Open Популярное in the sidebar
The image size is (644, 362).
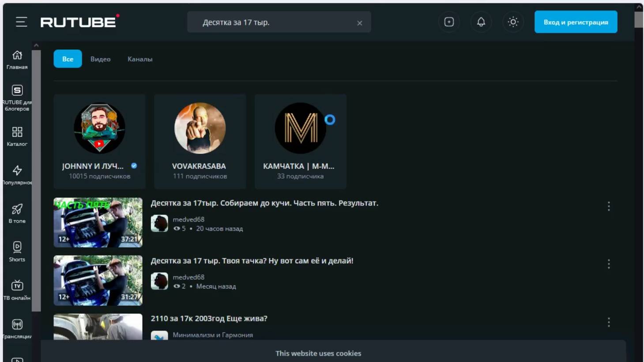point(17,175)
